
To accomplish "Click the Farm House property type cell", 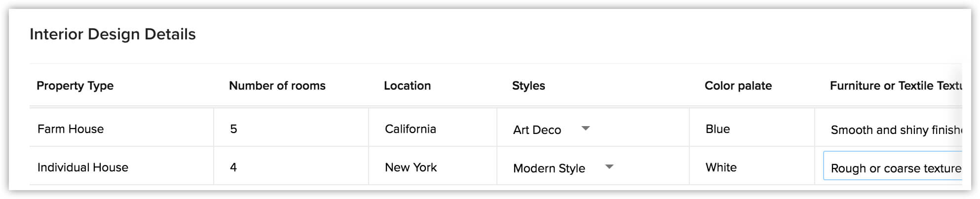I will [121, 129].
